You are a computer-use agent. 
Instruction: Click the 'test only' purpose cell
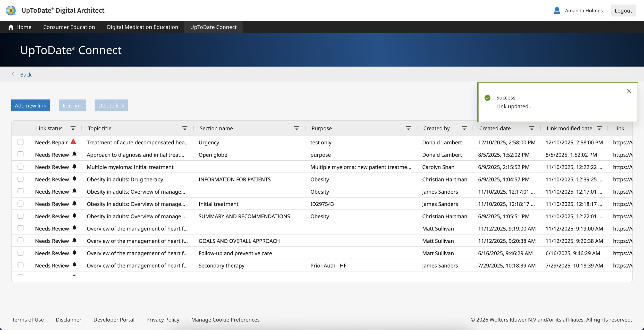pyautogui.click(x=321, y=143)
